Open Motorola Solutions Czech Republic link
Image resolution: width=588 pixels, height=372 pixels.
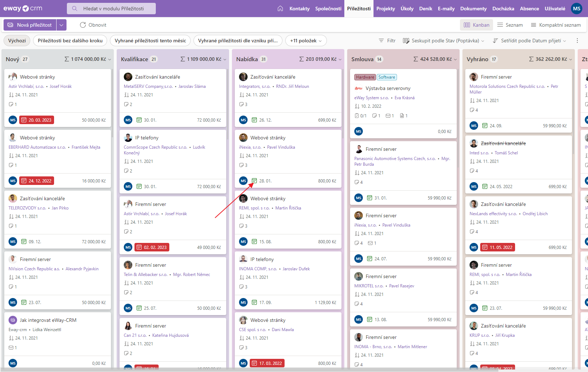click(x=507, y=86)
